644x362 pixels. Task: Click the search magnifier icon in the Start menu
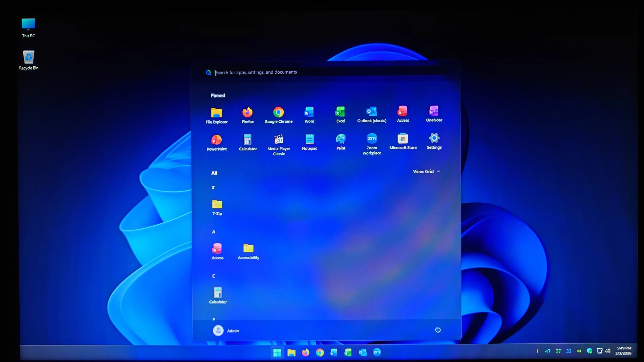(x=208, y=73)
